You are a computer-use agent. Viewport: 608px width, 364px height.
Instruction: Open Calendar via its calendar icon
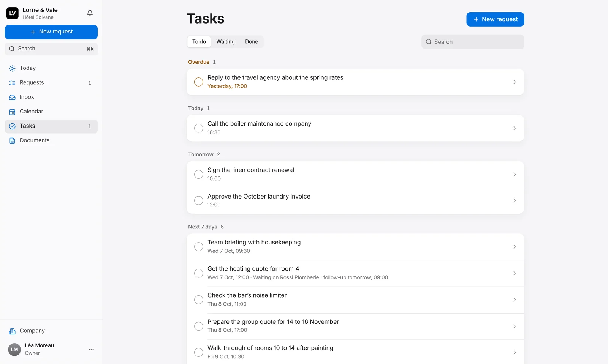pyautogui.click(x=12, y=112)
